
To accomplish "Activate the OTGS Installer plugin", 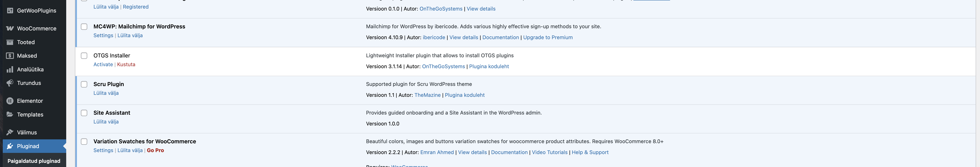I will (103, 64).
